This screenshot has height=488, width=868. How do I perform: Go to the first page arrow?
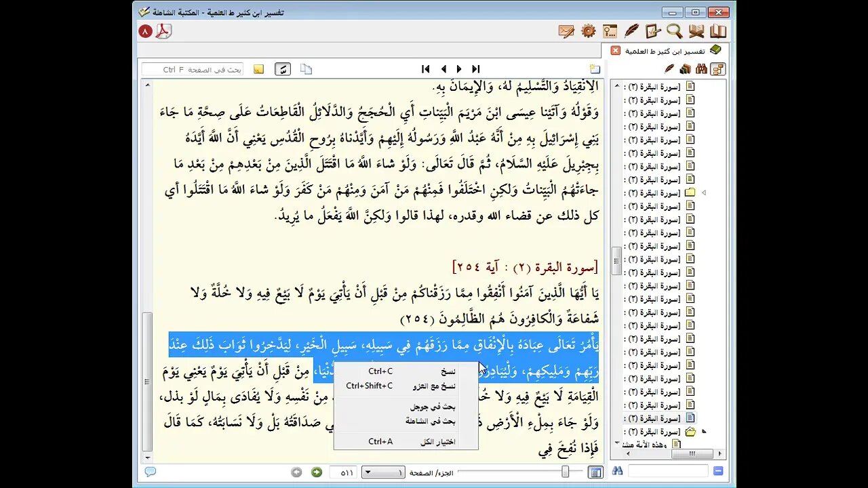point(426,69)
